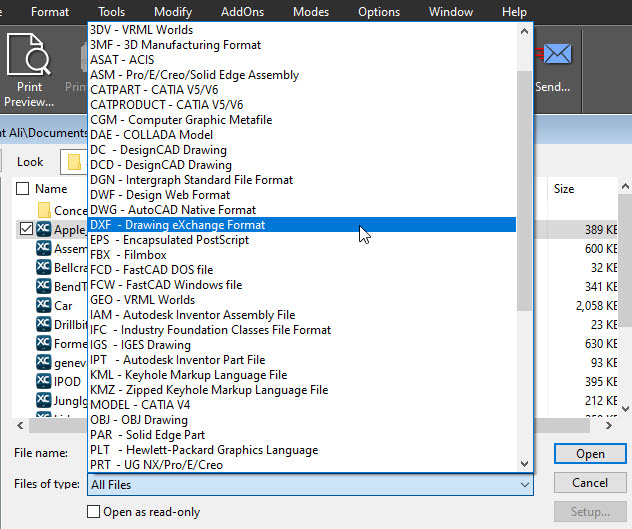This screenshot has height=529, width=632.
Task: Select DC - DesignCAD Drawing
Action: pyautogui.click(x=302, y=150)
